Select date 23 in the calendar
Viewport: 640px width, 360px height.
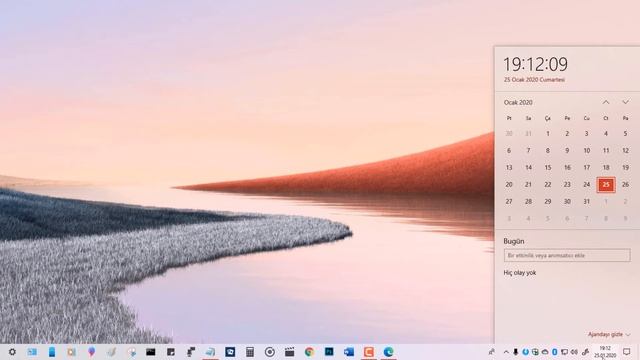point(567,184)
